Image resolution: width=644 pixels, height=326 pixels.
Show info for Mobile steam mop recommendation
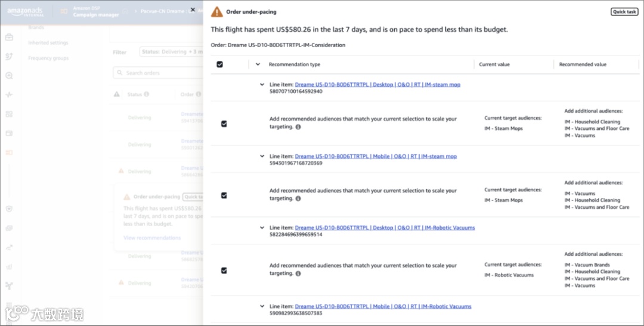pyautogui.click(x=298, y=198)
